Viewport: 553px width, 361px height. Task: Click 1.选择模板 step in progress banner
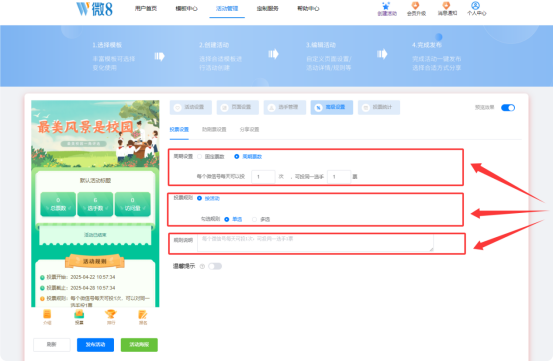(114, 56)
